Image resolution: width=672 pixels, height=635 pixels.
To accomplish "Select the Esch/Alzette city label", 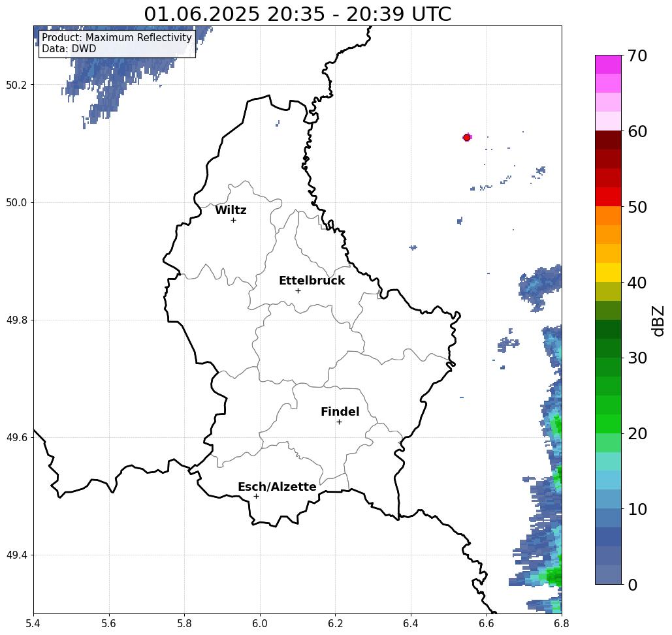I will [x=277, y=487].
